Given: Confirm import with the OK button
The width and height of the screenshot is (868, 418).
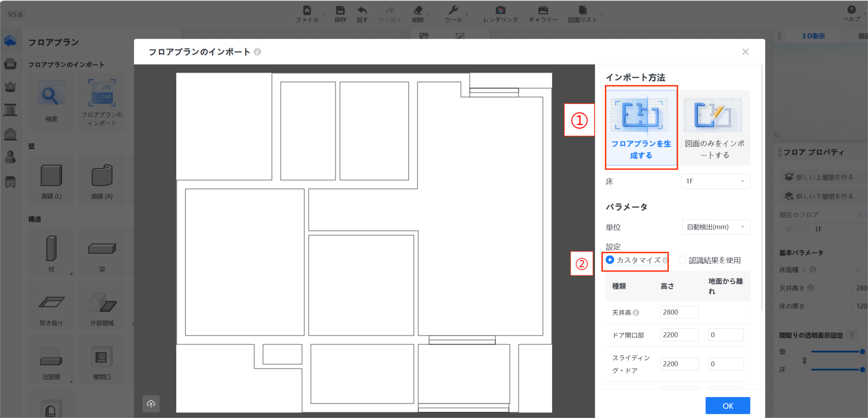Looking at the screenshot, I should pyautogui.click(x=728, y=406).
